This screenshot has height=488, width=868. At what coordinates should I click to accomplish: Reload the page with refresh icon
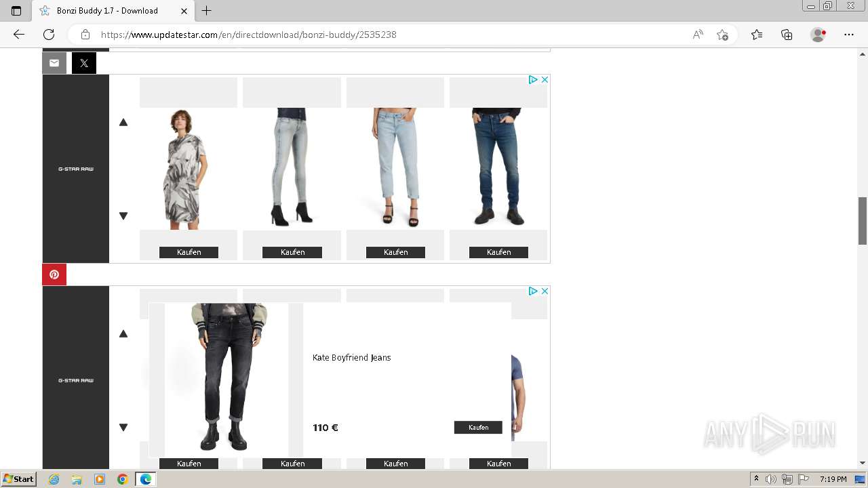(x=49, y=35)
